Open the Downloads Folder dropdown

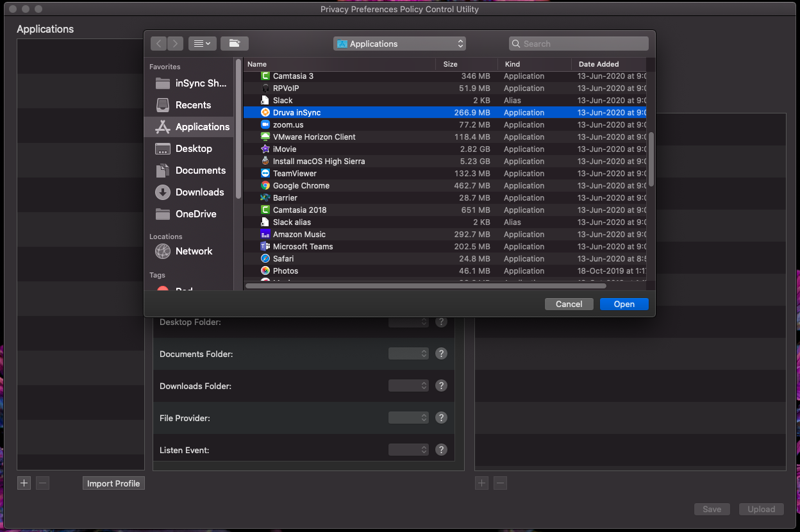(x=408, y=386)
